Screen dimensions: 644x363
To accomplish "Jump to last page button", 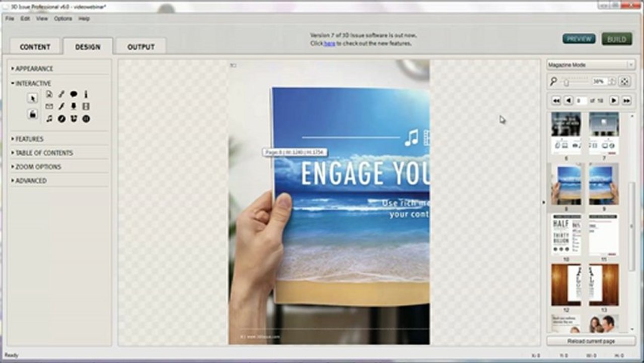I will click(x=626, y=101).
